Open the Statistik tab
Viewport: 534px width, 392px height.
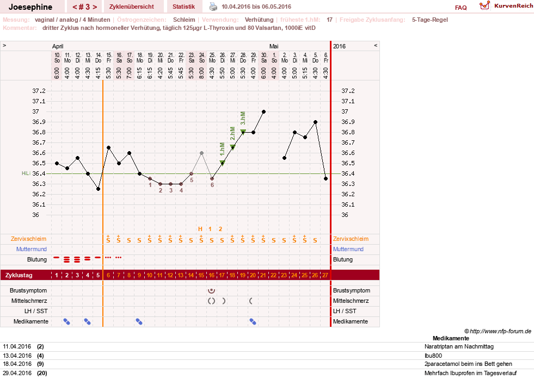(x=183, y=7)
